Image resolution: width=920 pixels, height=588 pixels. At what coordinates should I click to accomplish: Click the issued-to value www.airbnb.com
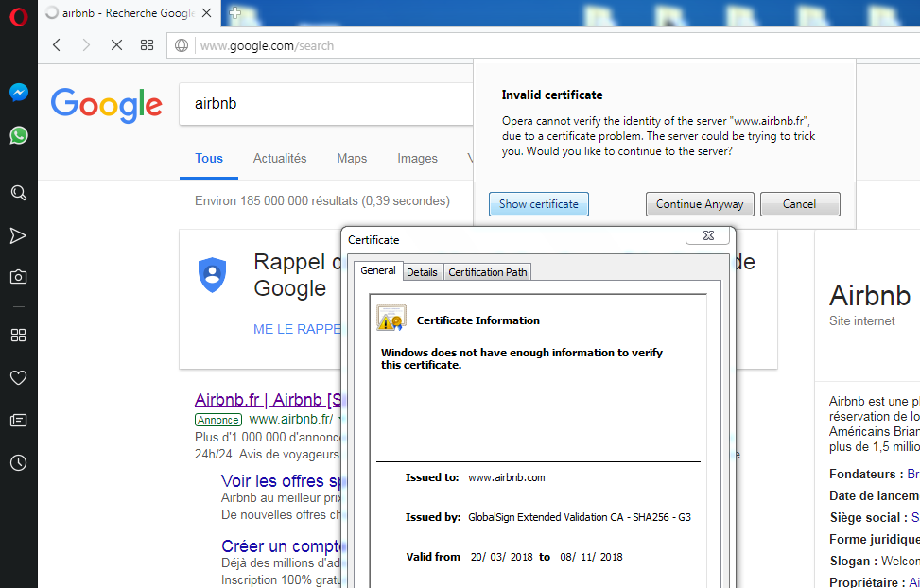point(507,477)
